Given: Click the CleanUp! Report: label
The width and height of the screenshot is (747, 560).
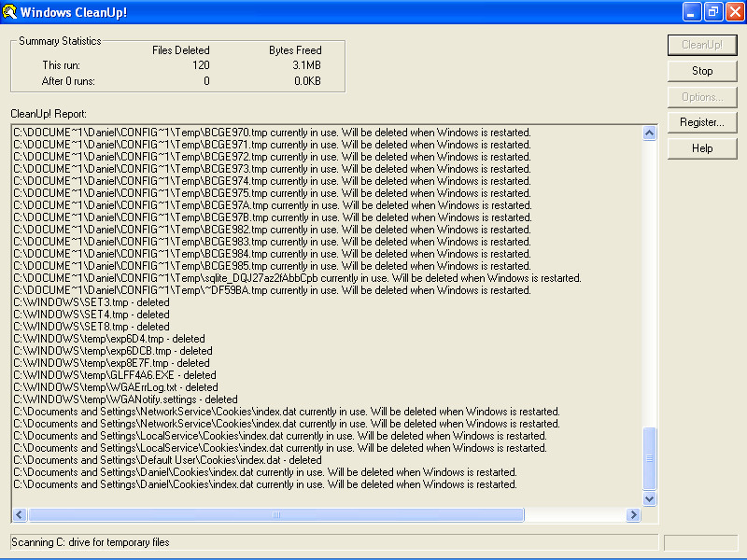Looking at the screenshot, I should pyautogui.click(x=49, y=114).
